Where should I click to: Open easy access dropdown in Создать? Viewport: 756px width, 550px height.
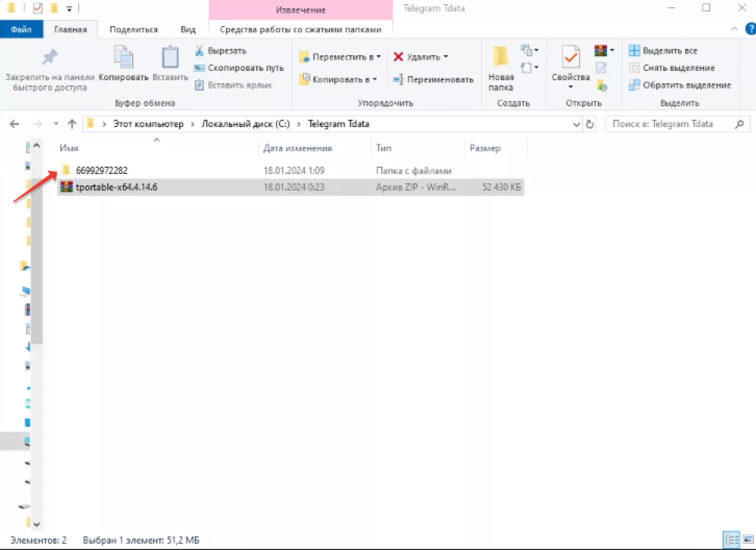point(530,68)
